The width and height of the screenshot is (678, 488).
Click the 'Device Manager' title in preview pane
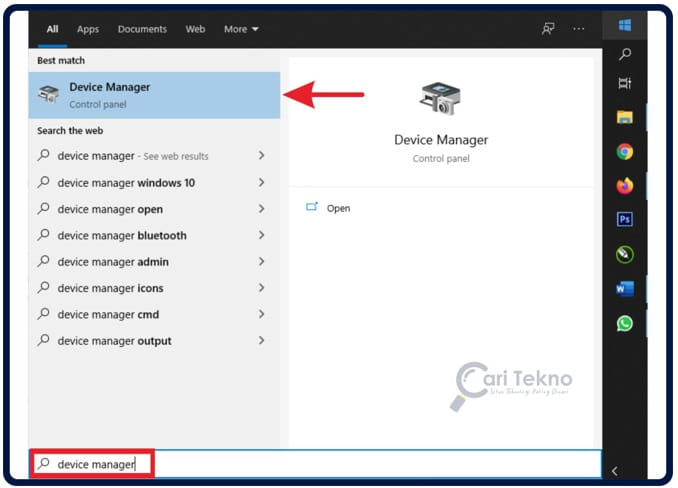441,140
